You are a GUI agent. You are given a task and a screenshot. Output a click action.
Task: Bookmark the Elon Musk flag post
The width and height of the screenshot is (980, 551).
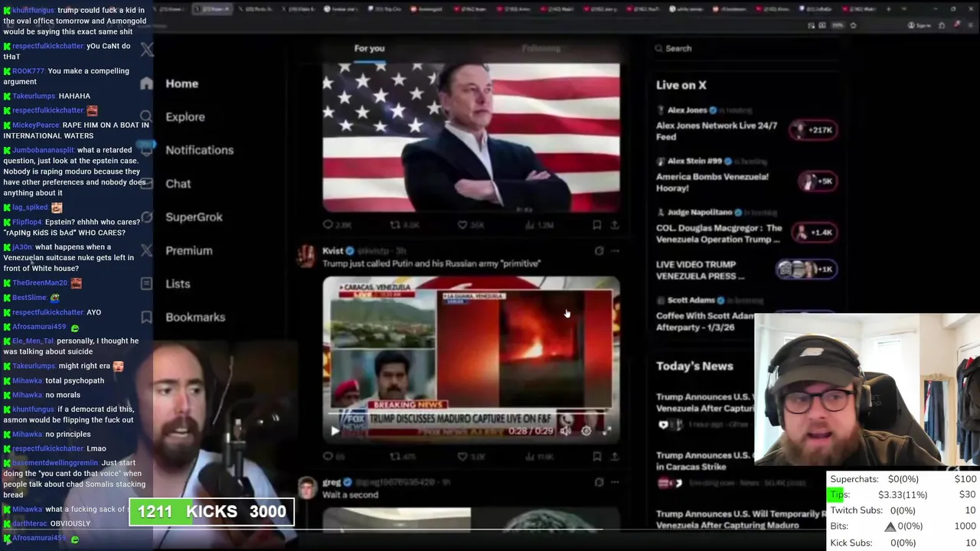click(x=596, y=225)
